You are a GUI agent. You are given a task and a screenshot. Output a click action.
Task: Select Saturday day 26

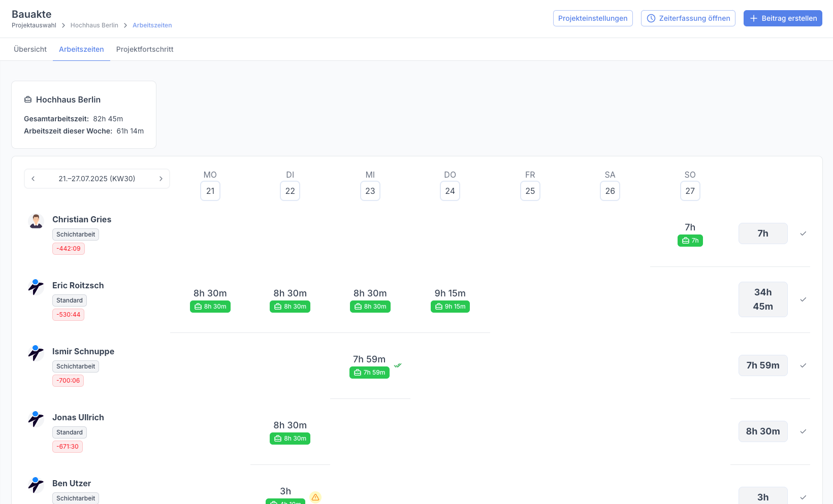point(610,191)
